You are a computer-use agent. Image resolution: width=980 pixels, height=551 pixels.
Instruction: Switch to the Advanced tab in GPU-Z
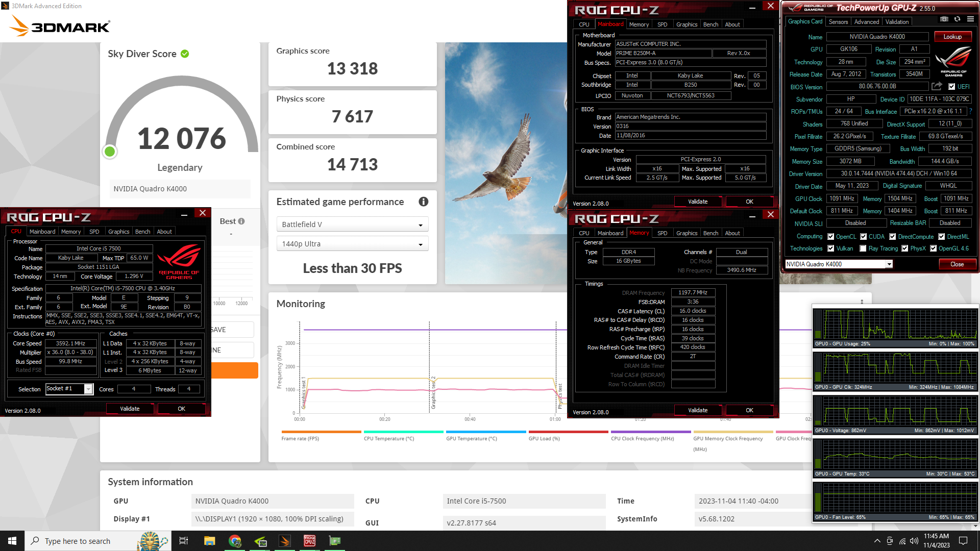(x=867, y=22)
